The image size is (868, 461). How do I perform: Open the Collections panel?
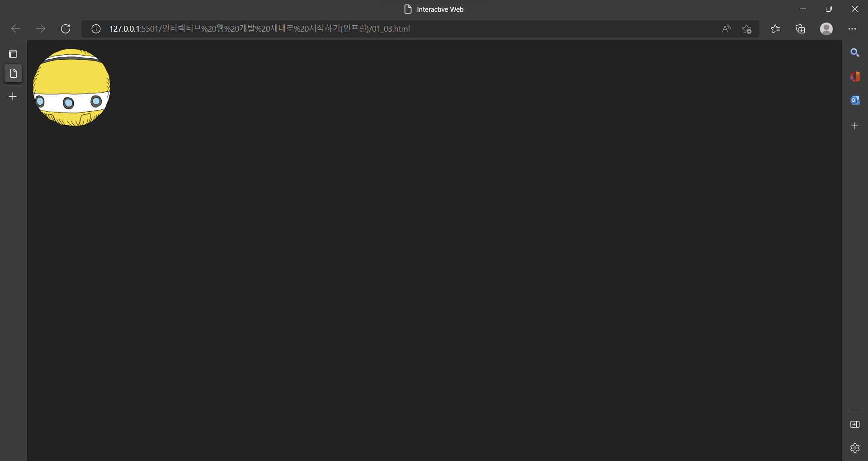[800, 29]
